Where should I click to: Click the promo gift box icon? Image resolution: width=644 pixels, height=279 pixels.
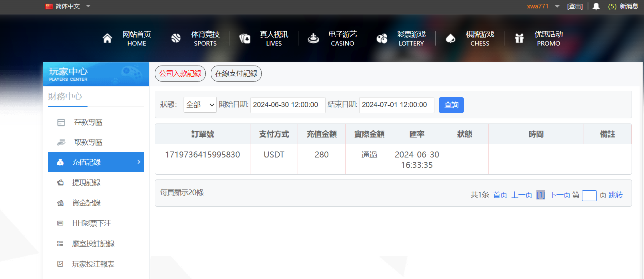tap(519, 38)
